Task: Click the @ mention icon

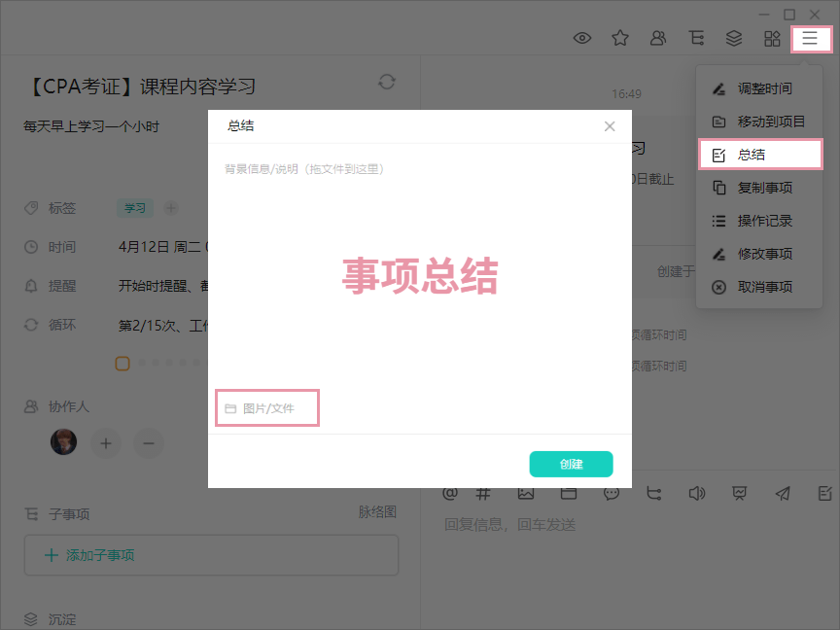Action: point(450,493)
